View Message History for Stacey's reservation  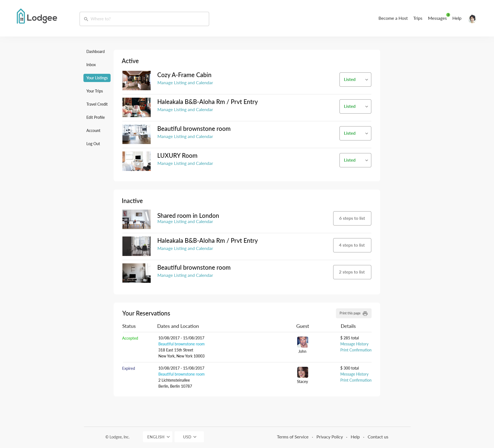(354, 374)
